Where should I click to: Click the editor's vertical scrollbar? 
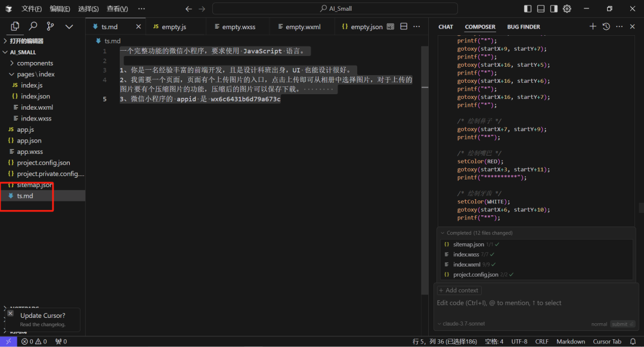[425, 171]
